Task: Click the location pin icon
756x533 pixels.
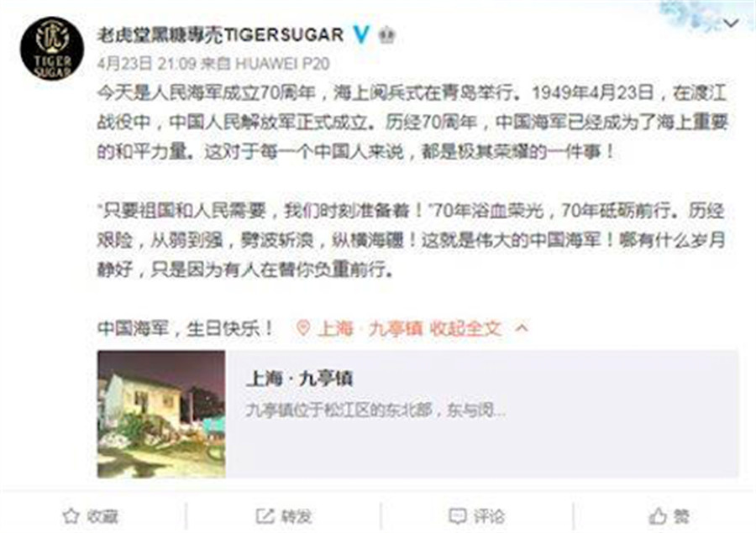Action: [302, 328]
